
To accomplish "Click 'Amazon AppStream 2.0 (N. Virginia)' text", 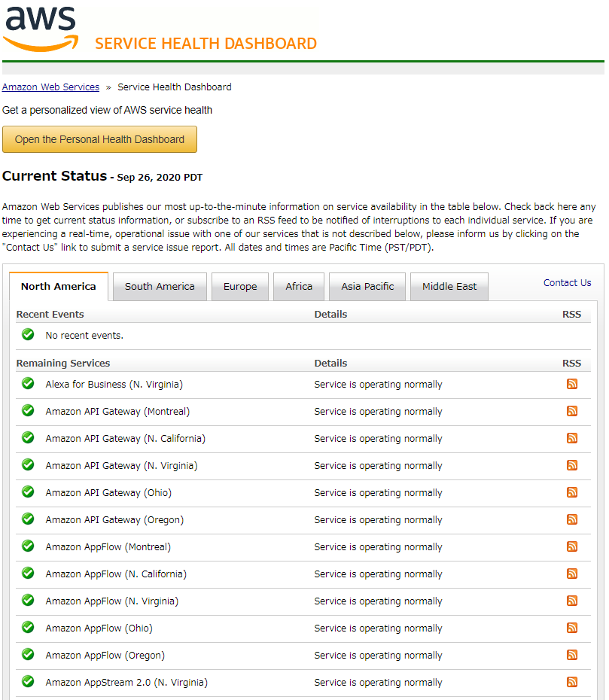I will [x=126, y=683].
